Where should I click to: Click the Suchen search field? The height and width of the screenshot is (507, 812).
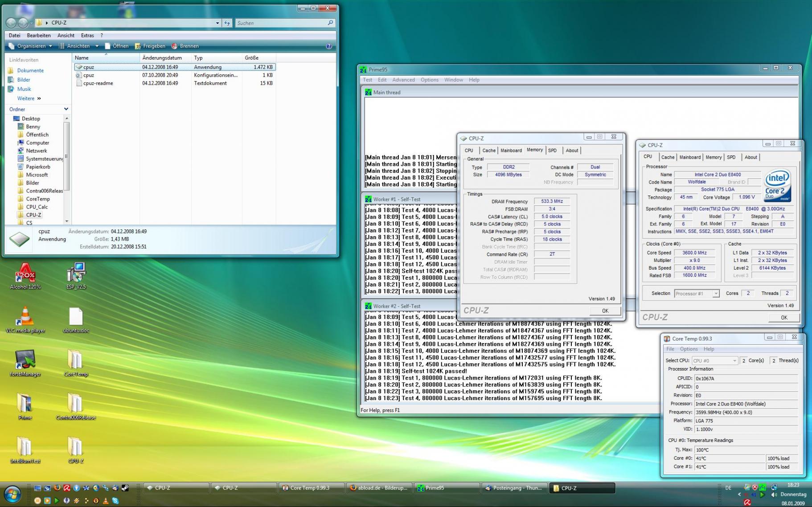pos(282,23)
